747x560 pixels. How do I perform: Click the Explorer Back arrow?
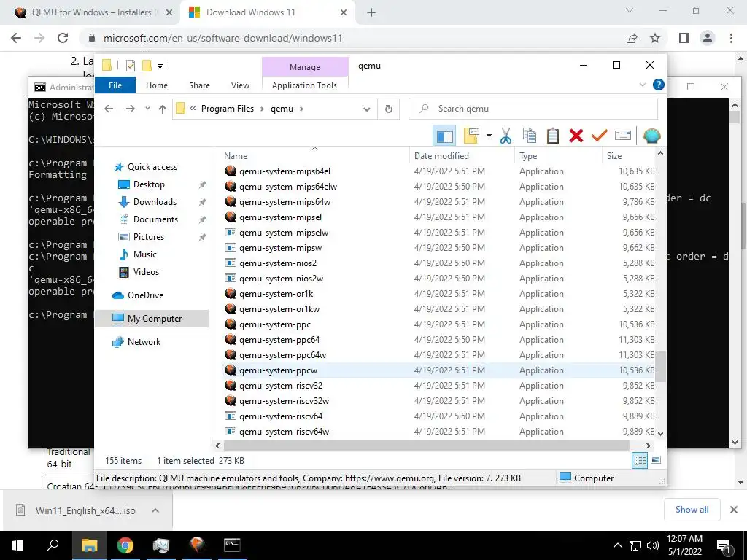pyautogui.click(x=109, y=109)
